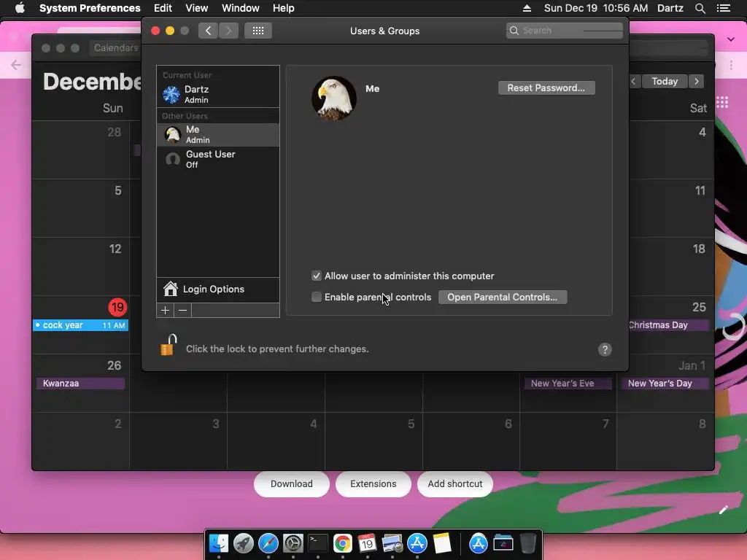The height and width of the screenshot is (560, 747).
Task: Open Google apps grid icon in Chrome
Action: 722,102
